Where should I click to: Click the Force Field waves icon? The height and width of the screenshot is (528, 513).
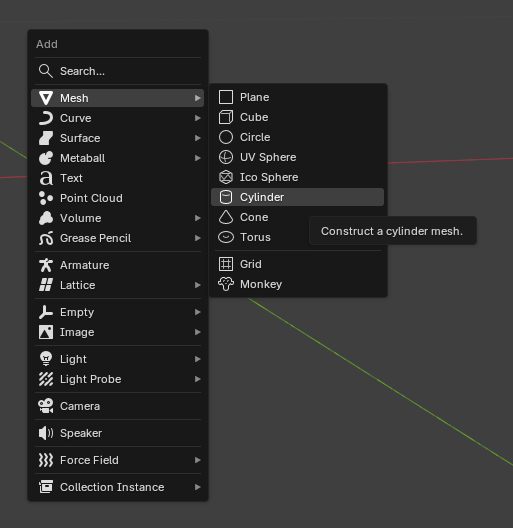[x=46, y=460]
